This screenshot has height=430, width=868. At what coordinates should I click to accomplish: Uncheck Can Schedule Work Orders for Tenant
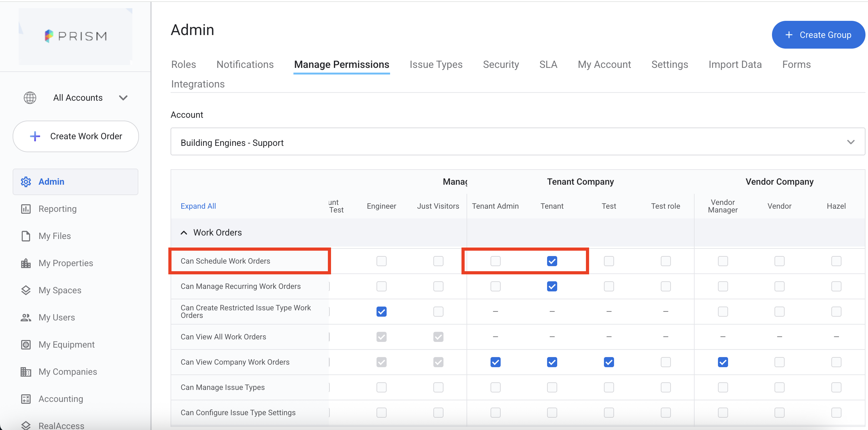point(552,261)
